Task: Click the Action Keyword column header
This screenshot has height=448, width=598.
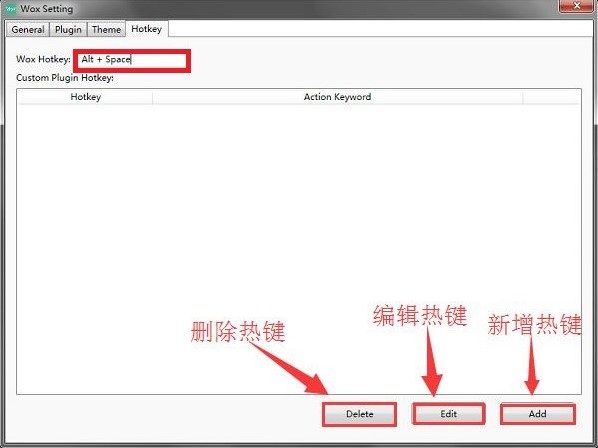Action: (338, 97)
